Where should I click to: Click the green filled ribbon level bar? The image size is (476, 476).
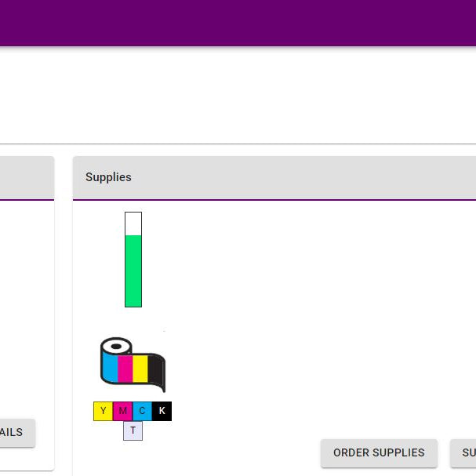[133, 271]
